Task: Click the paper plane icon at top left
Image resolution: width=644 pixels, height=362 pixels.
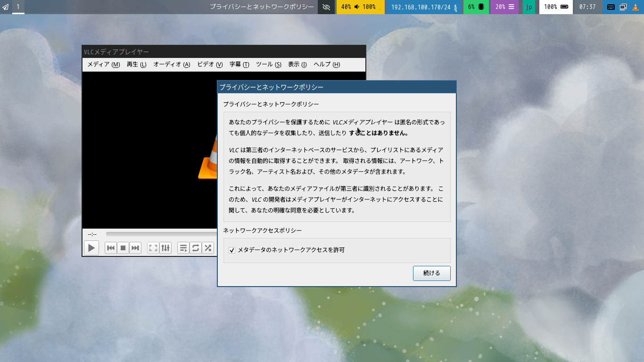Action: (x=6, y=7)
